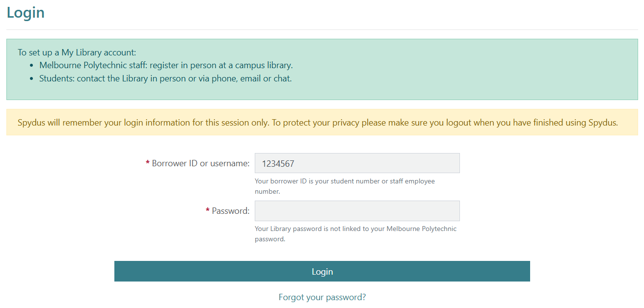Click the bullet before Melbourne Polytechnic staff
Image resolution: width=644 pixels, height=308 pixels.
click(x=32, y=66)
